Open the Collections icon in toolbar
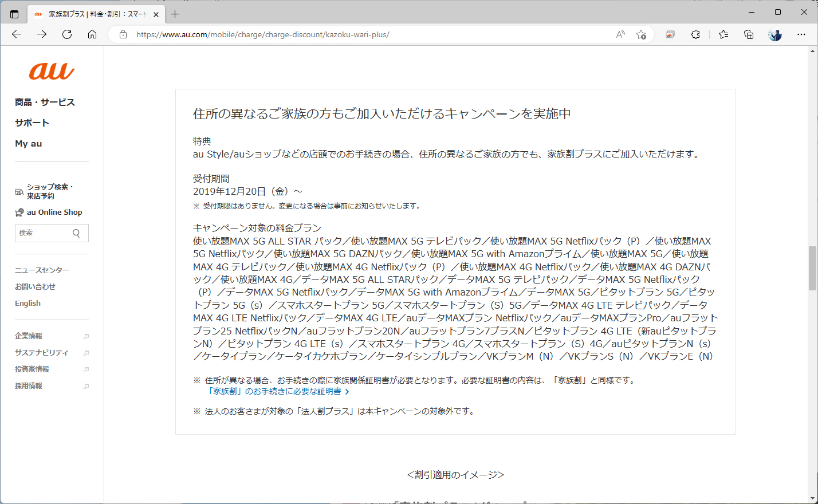The width and height of the screenshot is (818, 504). pyautogui.click(x=748, y=34)
